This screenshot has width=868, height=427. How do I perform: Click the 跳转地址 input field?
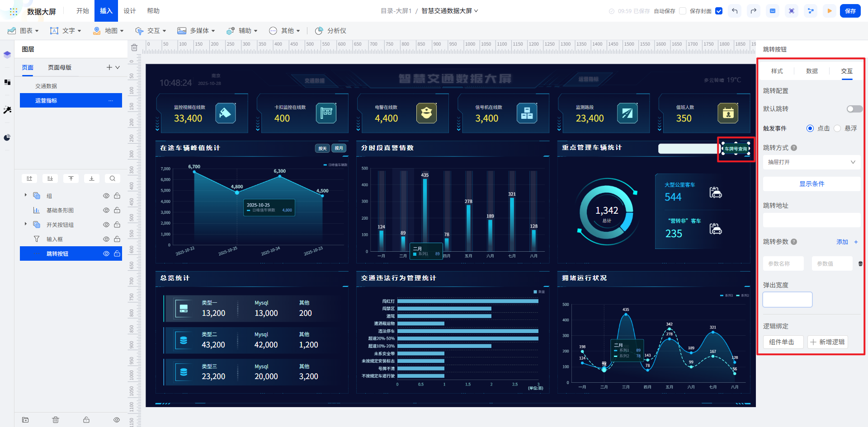pyautogui.click(x=811, y=220)
